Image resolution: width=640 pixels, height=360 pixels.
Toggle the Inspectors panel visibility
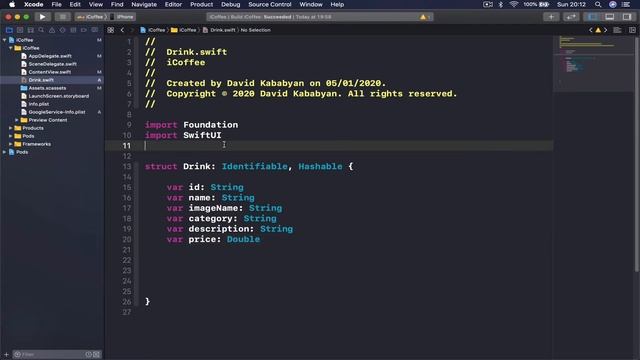(x=627, y=17)
